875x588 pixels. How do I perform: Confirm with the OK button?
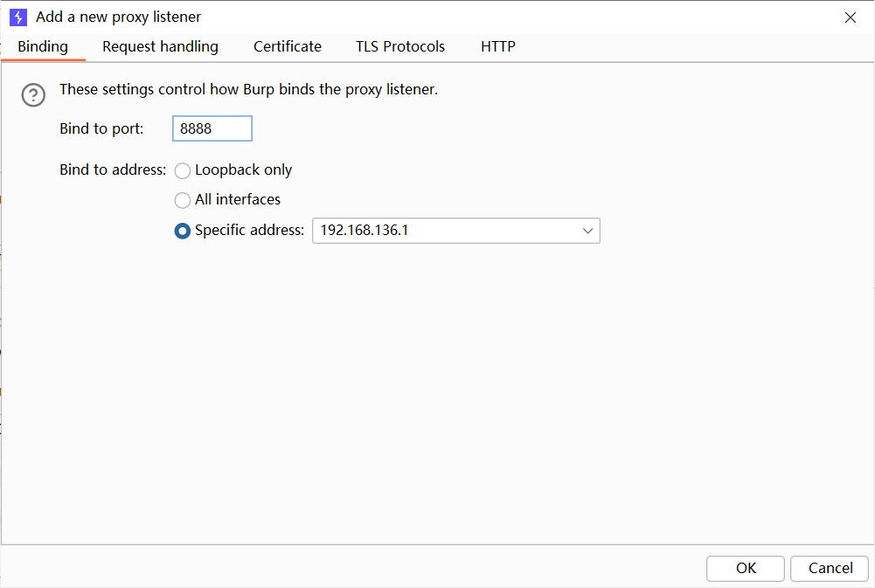[746, 569]
